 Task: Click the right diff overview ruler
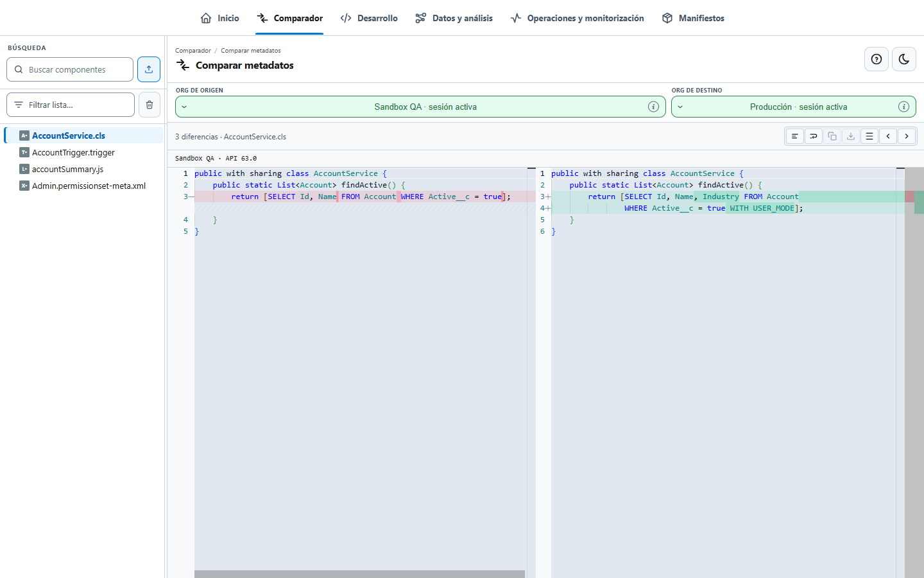click(x=914, y=372)
